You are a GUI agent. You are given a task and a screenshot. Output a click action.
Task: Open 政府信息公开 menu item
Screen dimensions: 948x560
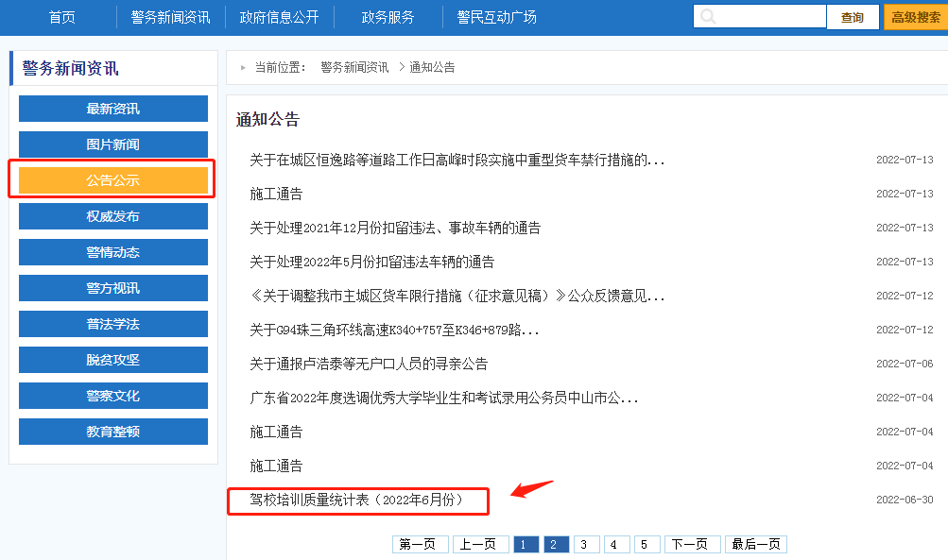pos(279,17)
